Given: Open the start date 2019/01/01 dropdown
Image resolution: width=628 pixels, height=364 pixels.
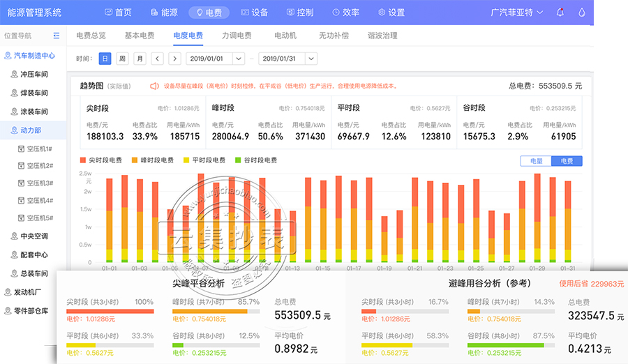Looking at the screenshot, I should click(239, 59).
